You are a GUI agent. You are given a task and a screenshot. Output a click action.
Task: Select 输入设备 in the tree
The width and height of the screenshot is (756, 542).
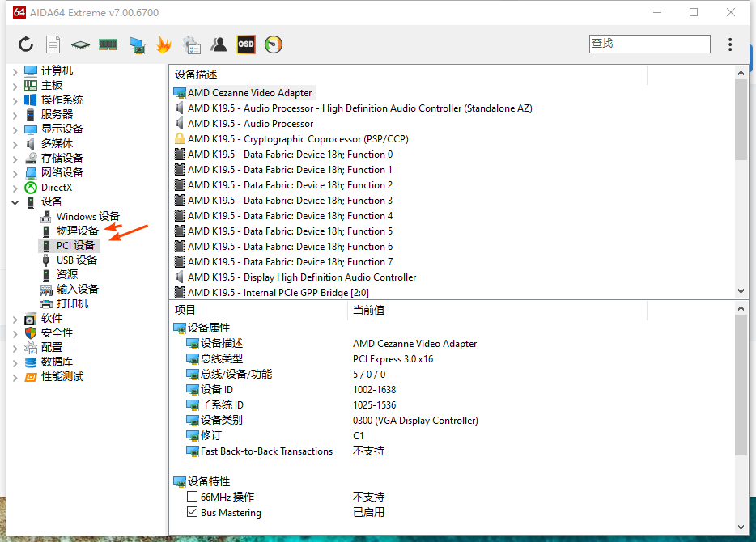[x=77, y=289]
